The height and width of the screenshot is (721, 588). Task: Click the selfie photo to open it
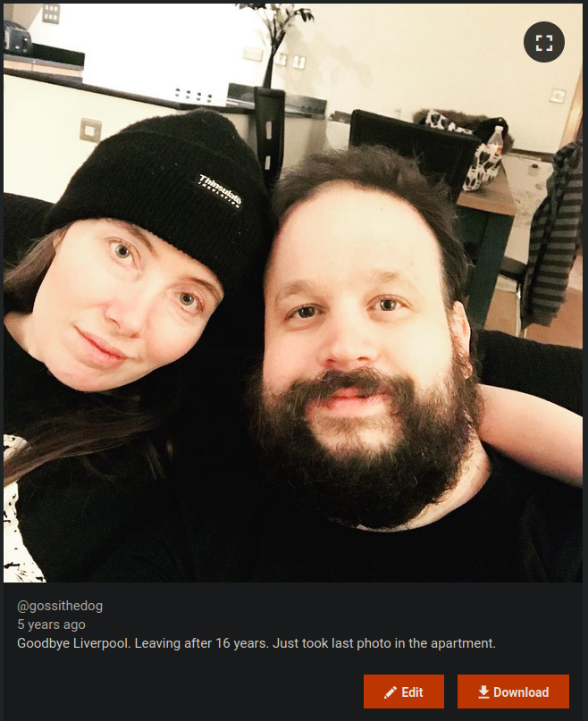[293, 293]
